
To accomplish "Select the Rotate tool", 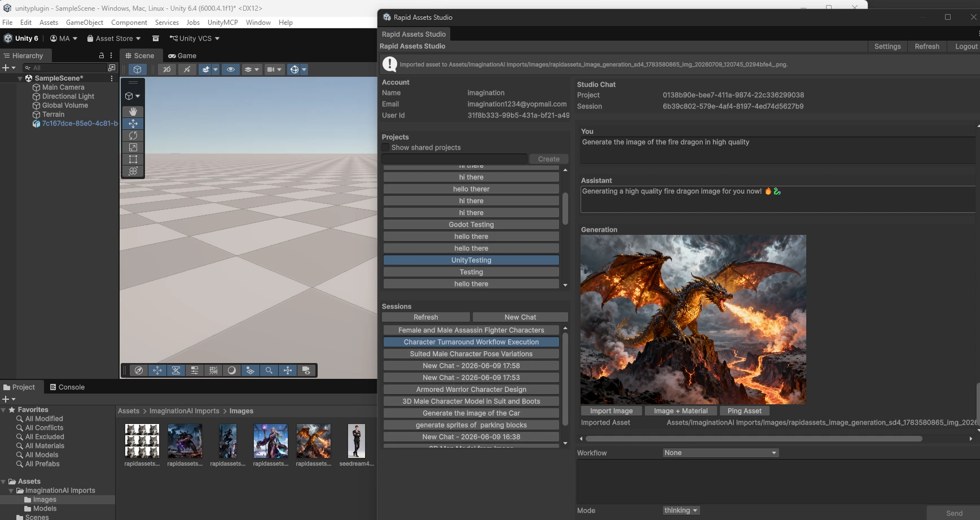I will pos(133,136).
